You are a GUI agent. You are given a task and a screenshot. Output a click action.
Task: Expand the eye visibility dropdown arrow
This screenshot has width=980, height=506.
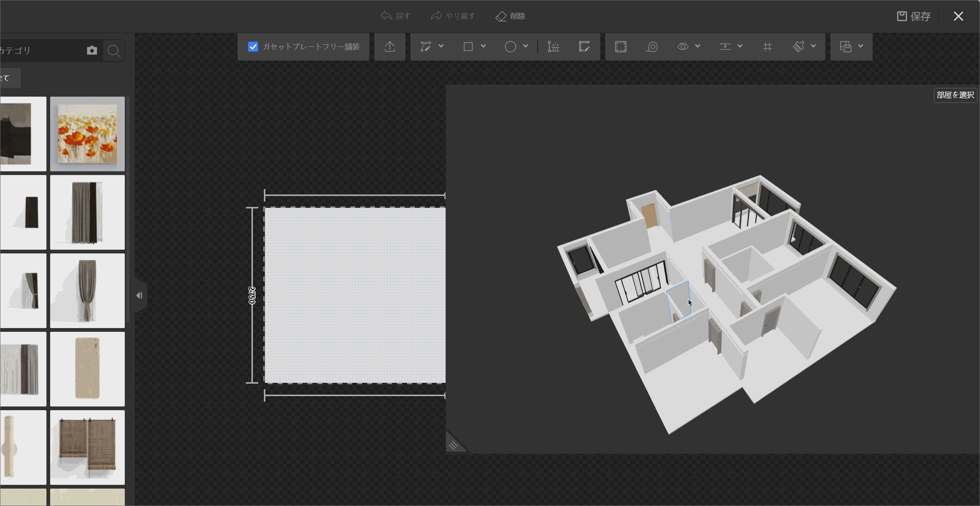click(x=698, y=46)
